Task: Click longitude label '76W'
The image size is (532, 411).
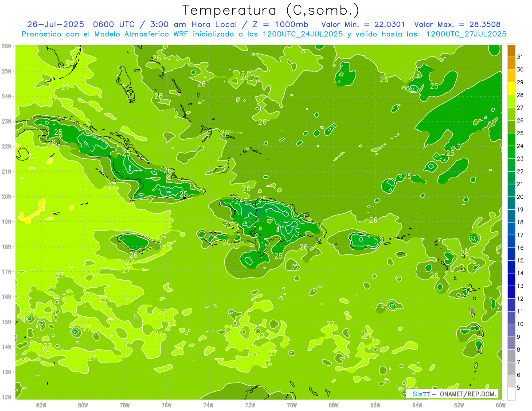Action: 166,405
